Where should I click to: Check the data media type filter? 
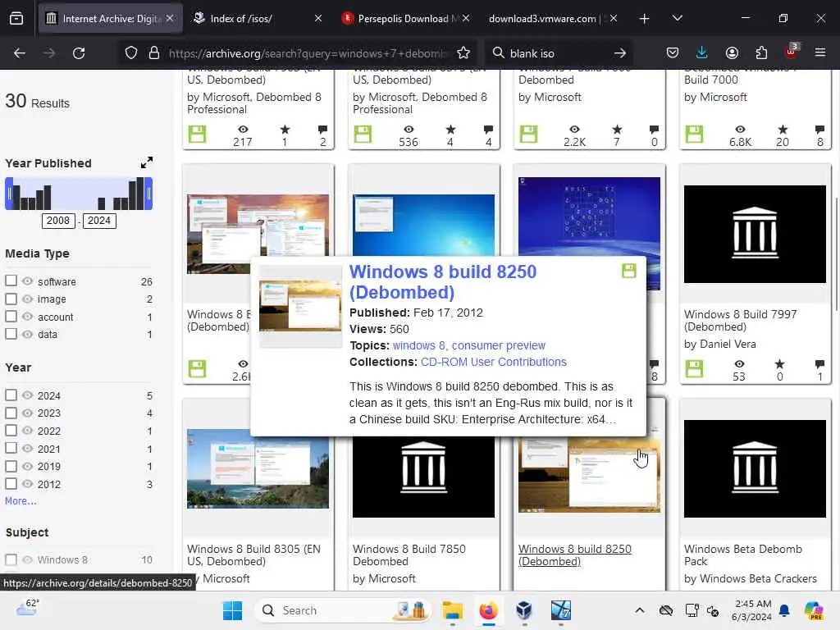click(x=11, y=334)
